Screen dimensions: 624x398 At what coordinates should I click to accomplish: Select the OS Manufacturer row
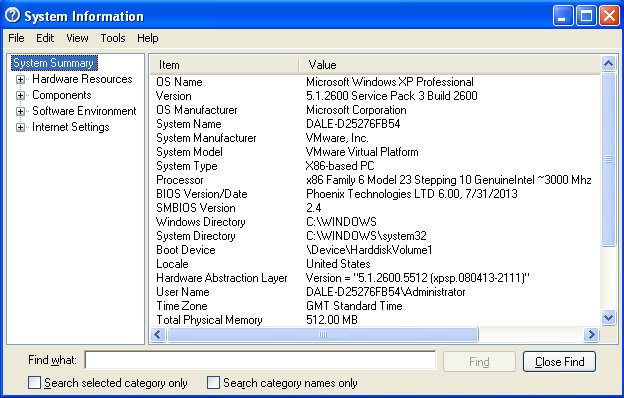(375, 110)
